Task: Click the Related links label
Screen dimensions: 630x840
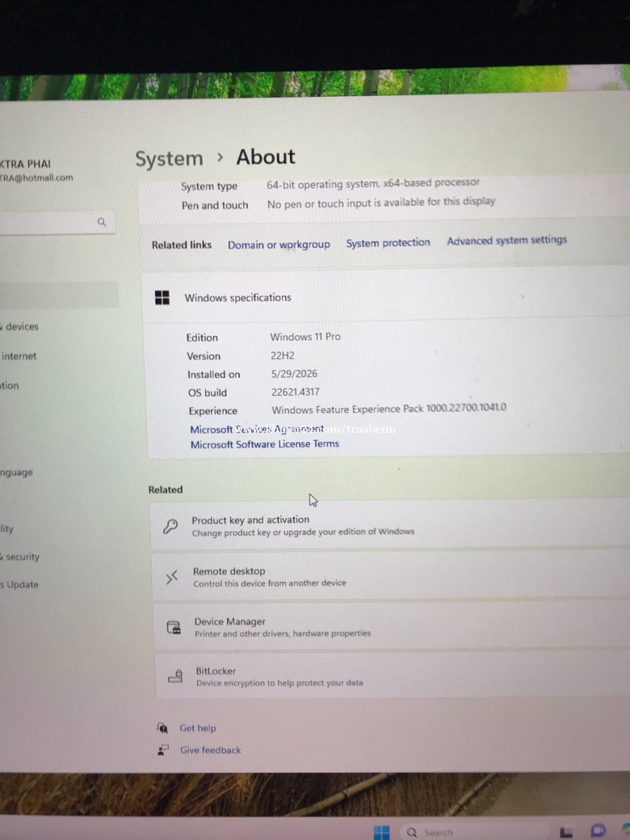Action: pyautogui.click(x=182, y=245)
